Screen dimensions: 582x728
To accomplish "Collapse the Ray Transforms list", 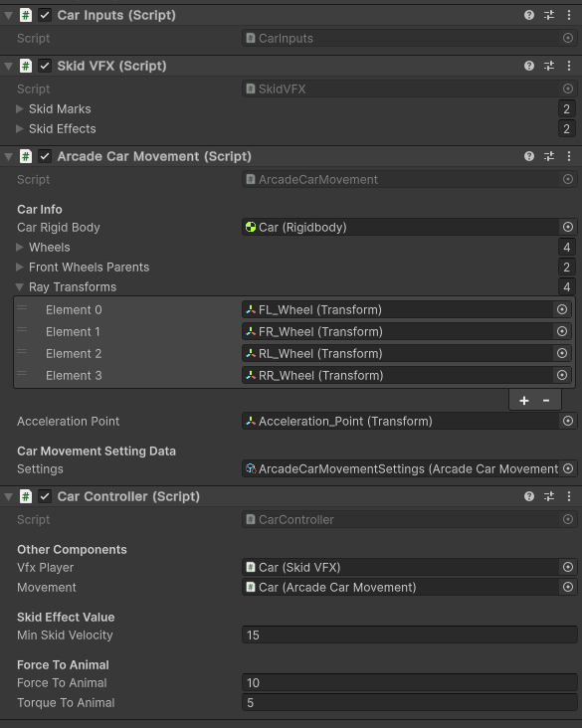I will pyautogui.click(x=20, y=287).
